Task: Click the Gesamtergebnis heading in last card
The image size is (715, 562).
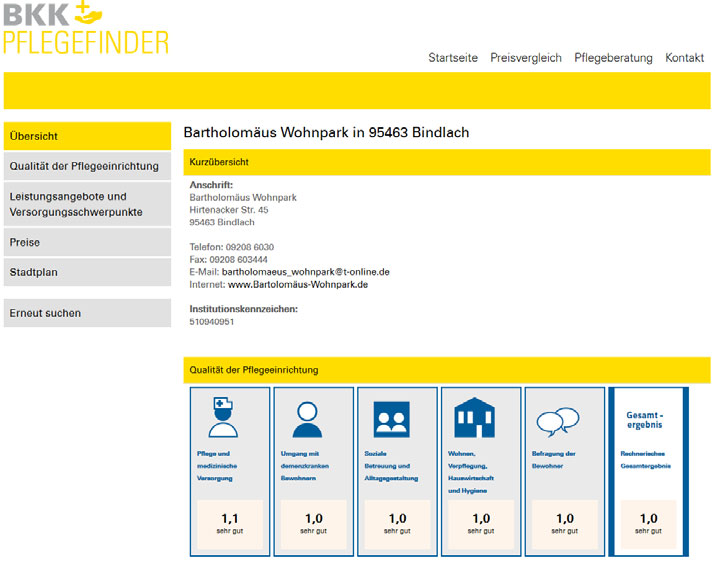Action: [x=644, y=420]
